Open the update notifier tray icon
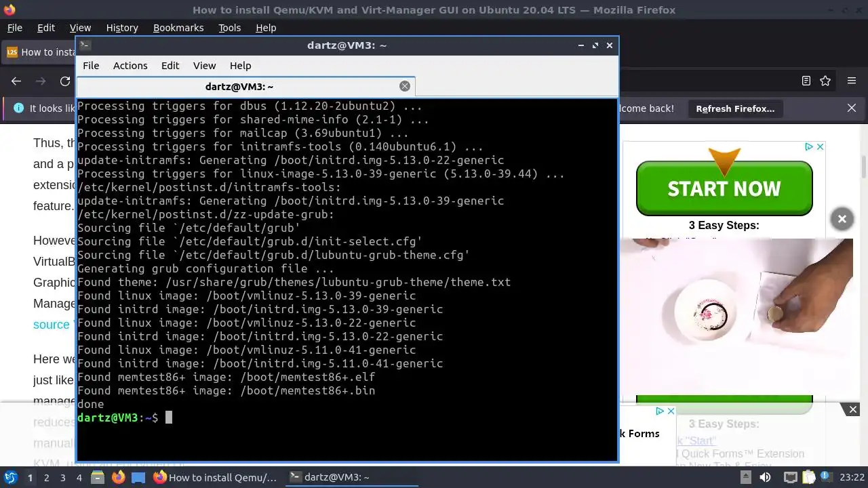This screenshot has width=868, height=488. [825, 477]
